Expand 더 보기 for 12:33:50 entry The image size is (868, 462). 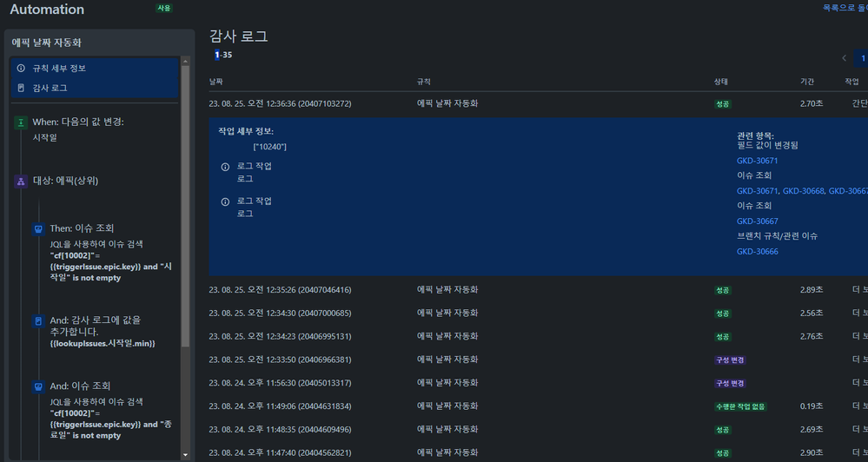[859, 360]
